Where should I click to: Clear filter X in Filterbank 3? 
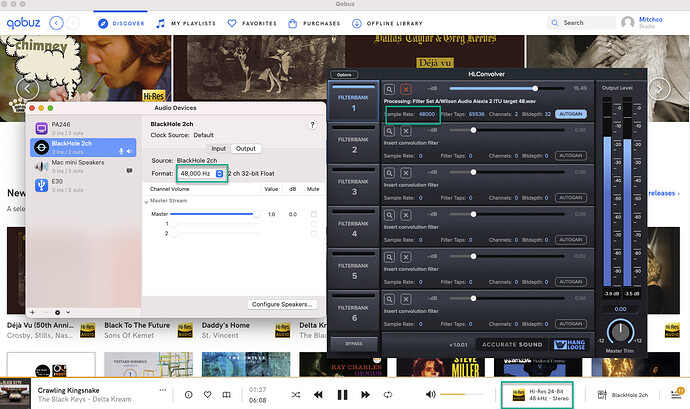[x=406, y=173]
